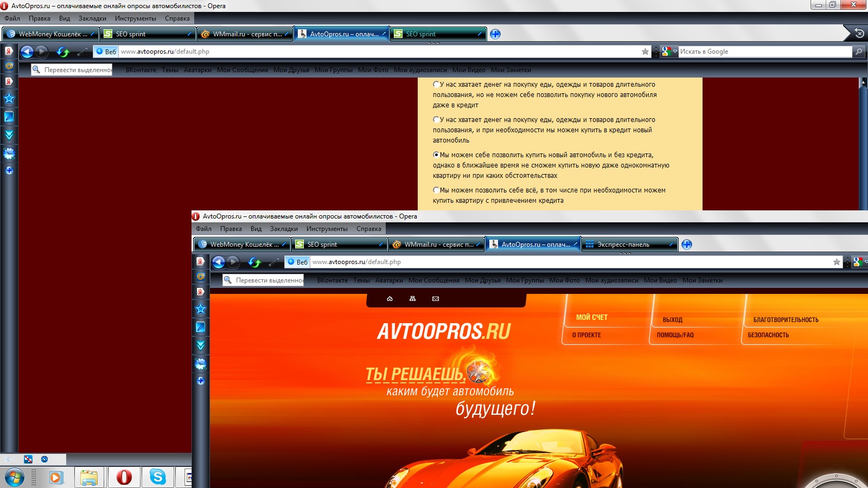The height and width of the screenshot is (488, 868).
Task: Click Перевести выделенное field in front window
Action: [263, 280]
